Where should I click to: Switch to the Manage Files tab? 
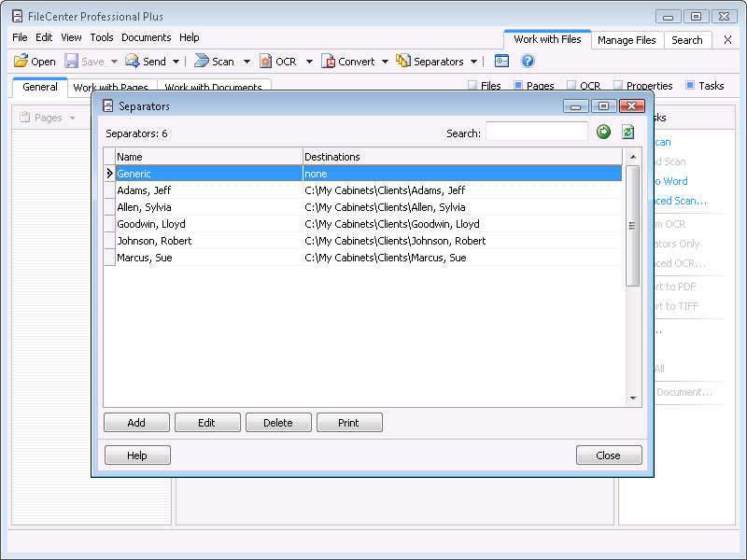tap(627, 40)
